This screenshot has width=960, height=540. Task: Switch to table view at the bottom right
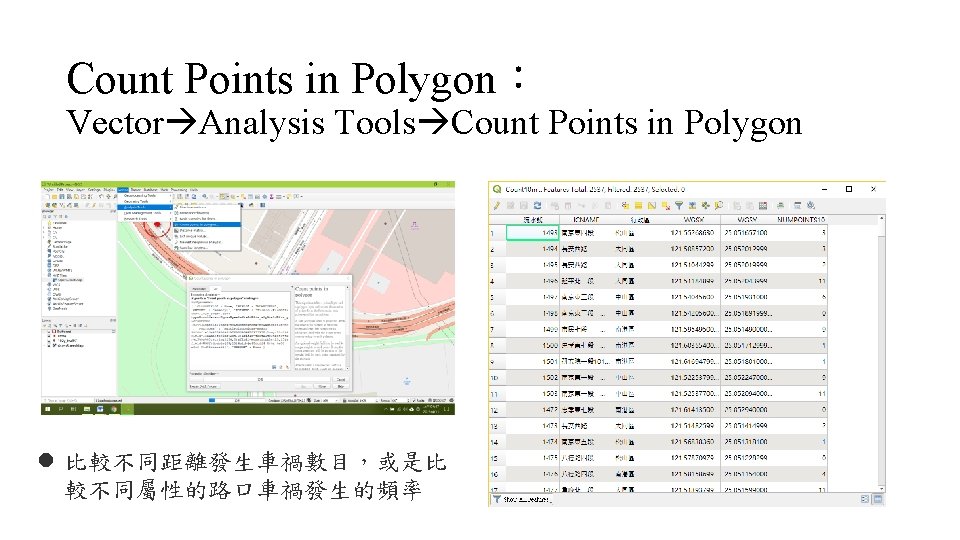[877, 499]
